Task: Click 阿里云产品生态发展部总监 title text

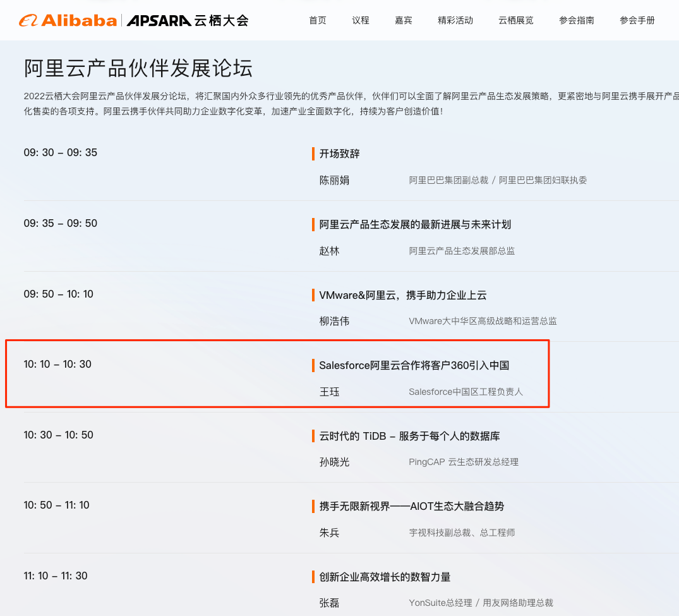Action: 462,251
